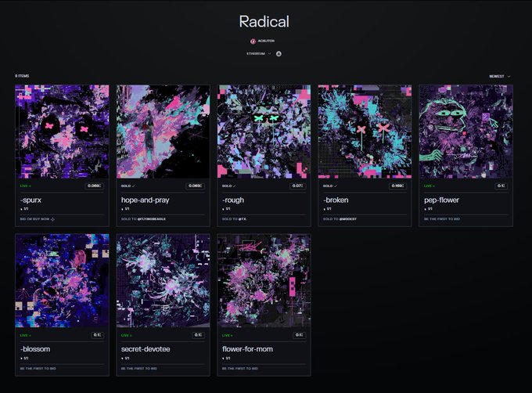Click the LIVE status on pep-flower card

[x=430, y=186]
